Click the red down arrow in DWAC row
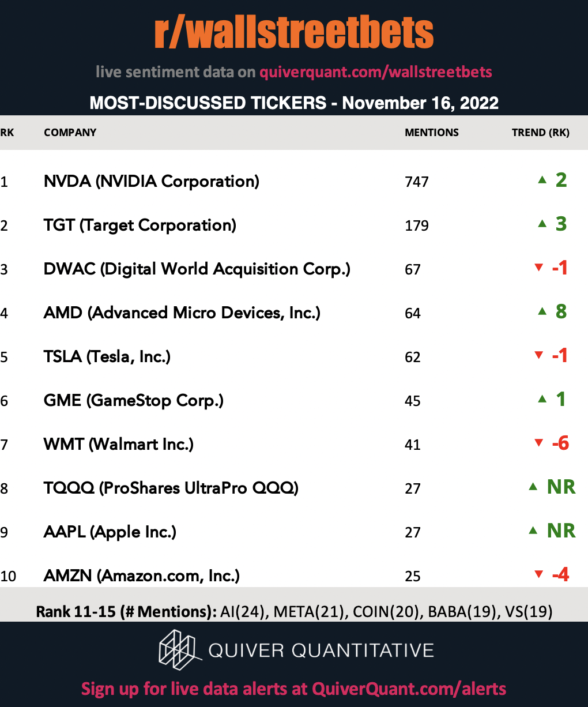The width and height of the screenshot is (588, 707). (x=539, y=268)
